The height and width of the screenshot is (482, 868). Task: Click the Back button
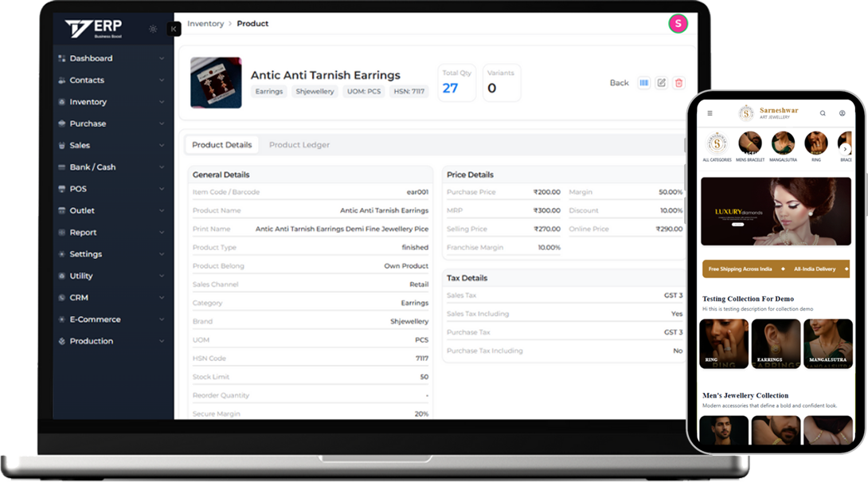(619, 82)
